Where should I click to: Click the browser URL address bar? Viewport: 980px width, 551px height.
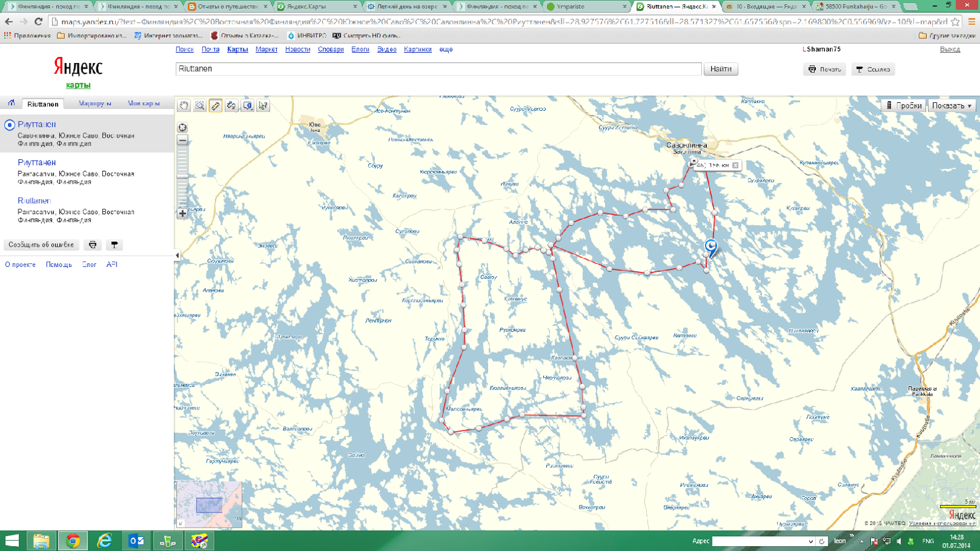coord(502,21)
